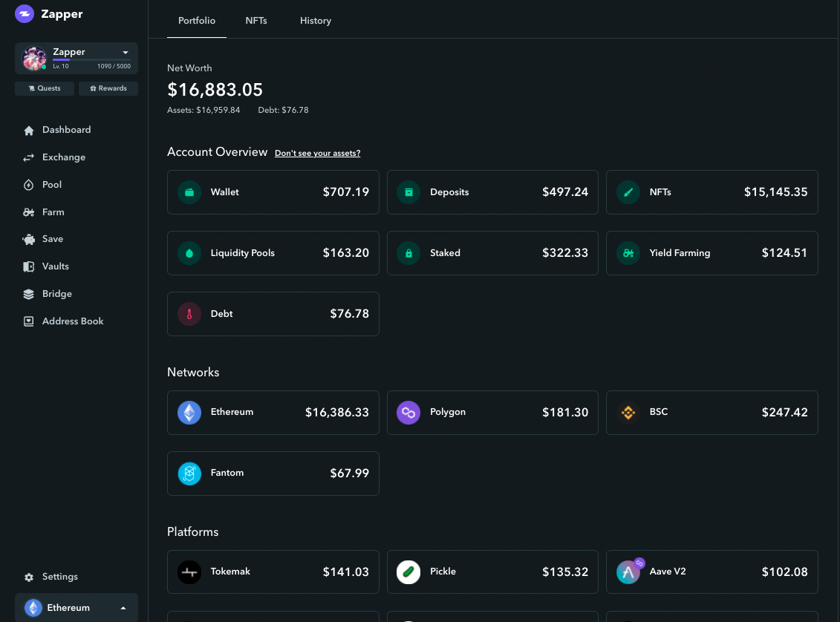Image resolution: width=840 pixels, height=622 pixels.
Task: Click the Liquidity Pools amount $163.20
Action: pos(345,253)
